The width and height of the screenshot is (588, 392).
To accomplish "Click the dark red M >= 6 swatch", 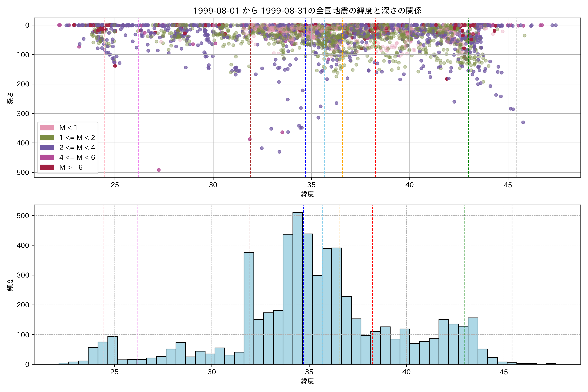I will 47,167.
